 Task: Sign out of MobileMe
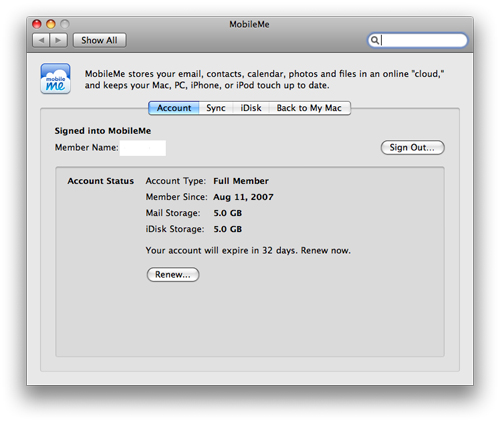412,147
